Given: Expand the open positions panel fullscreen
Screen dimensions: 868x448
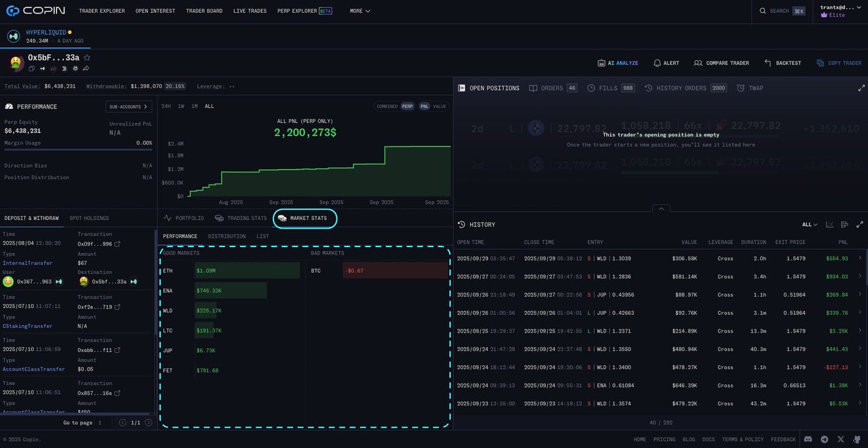Looking at the screenshot, I should click(861, 88).
